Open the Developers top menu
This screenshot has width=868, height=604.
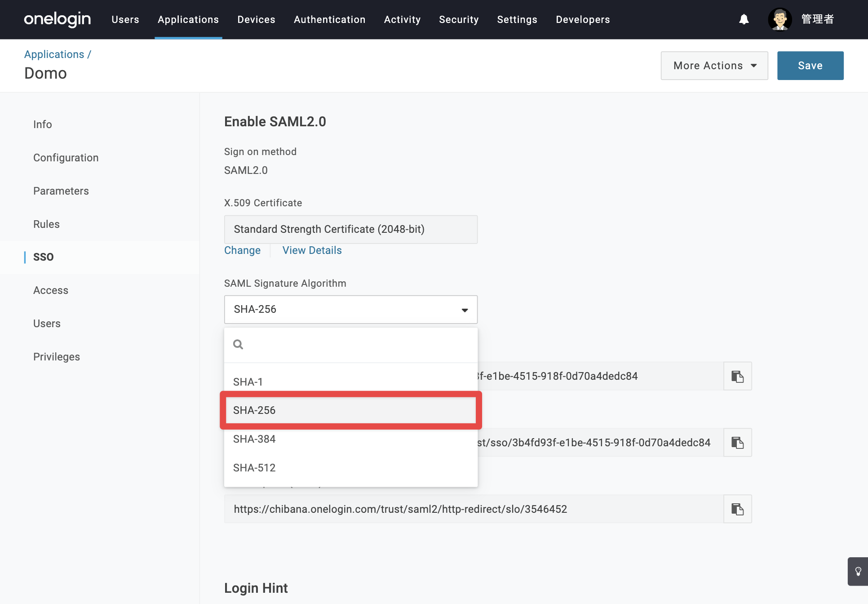583,19
